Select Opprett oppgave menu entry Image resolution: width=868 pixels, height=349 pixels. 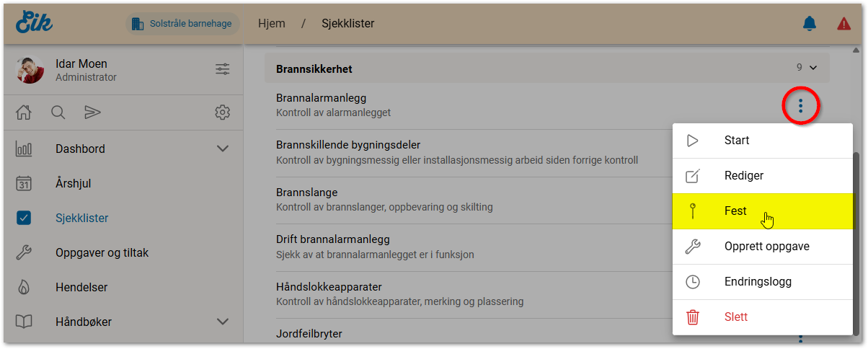pyautogui.click(x=766, y=246)
